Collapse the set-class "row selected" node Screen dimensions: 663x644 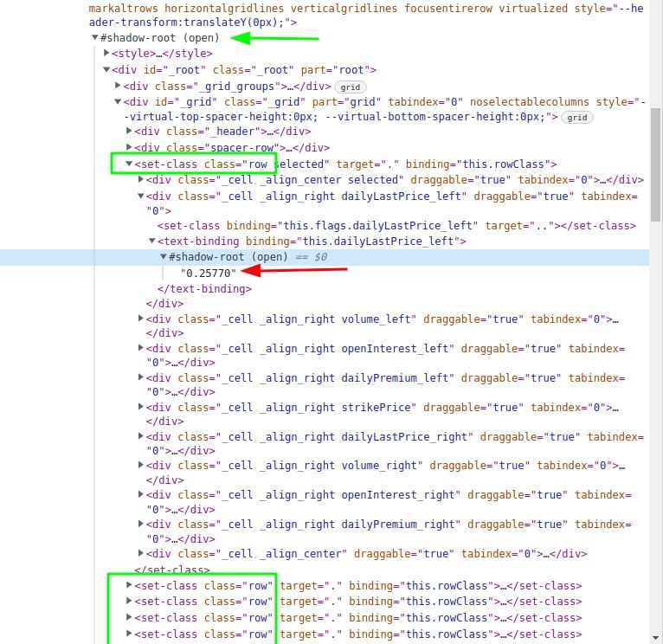[129, 164]
